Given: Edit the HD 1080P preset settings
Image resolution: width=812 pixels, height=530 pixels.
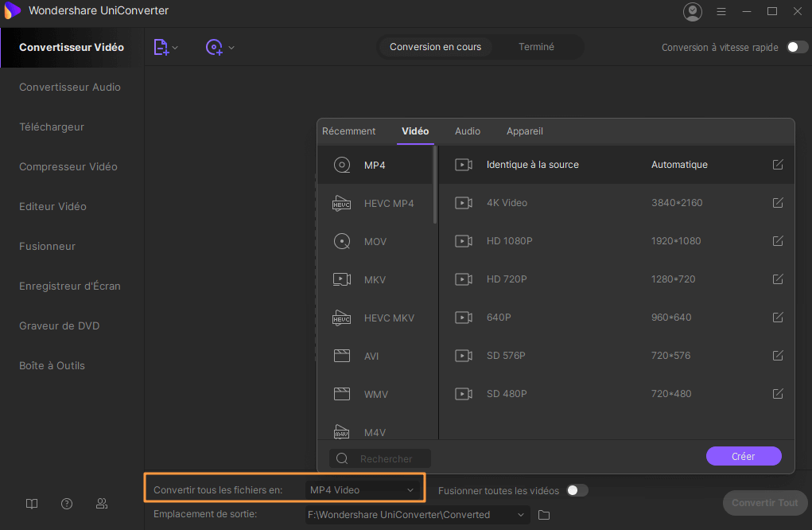Looking at the screenshot, I should [778, 241].
